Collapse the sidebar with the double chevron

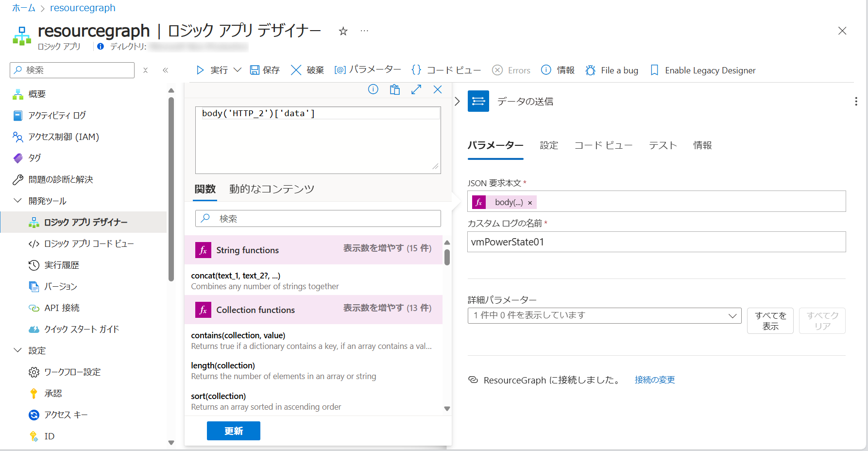(x=165, y=70)
